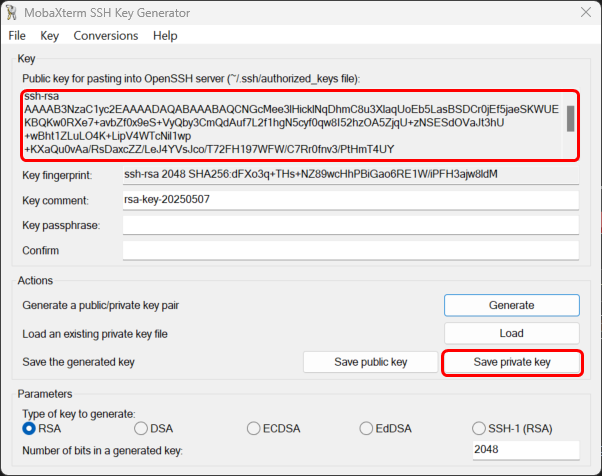The height and width of the screenshot is (476, 602).
Task: Select the ECDSA key type
Action: 255,428
